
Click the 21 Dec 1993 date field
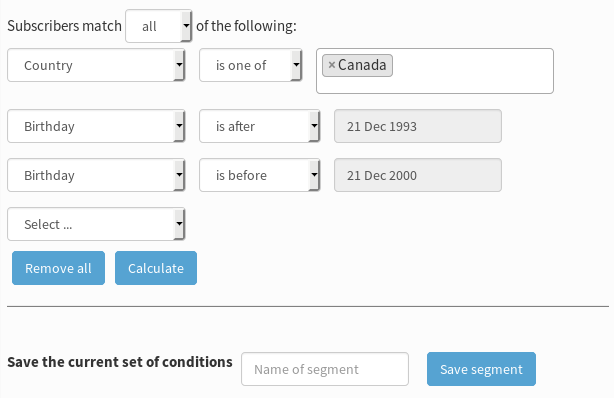pyautogui.click(x=418, y=126)
